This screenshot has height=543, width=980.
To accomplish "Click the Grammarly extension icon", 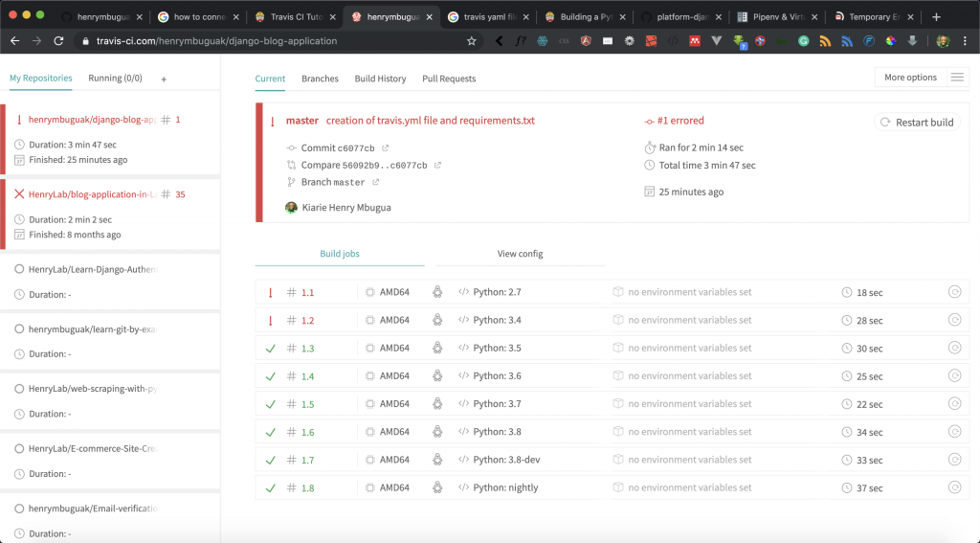I will (804, 41).
